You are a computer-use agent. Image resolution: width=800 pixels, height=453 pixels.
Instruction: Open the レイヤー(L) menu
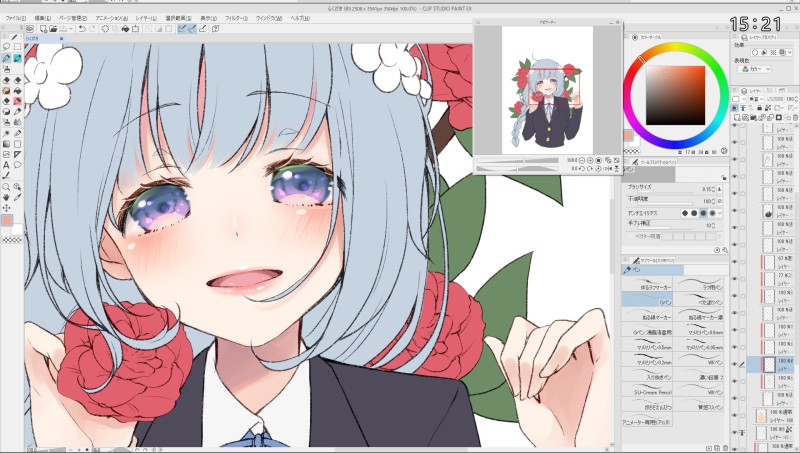tap(146, 18)
